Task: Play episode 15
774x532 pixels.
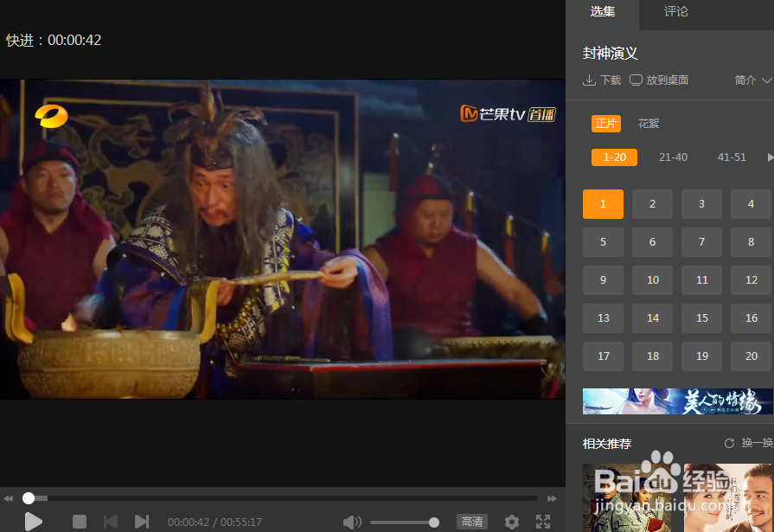Action: [x=701, y=318]
